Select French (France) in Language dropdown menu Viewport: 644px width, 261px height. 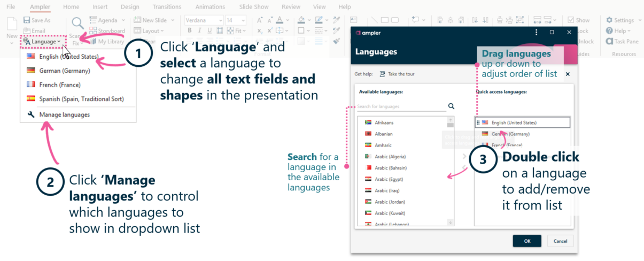[x=78, y=85]
